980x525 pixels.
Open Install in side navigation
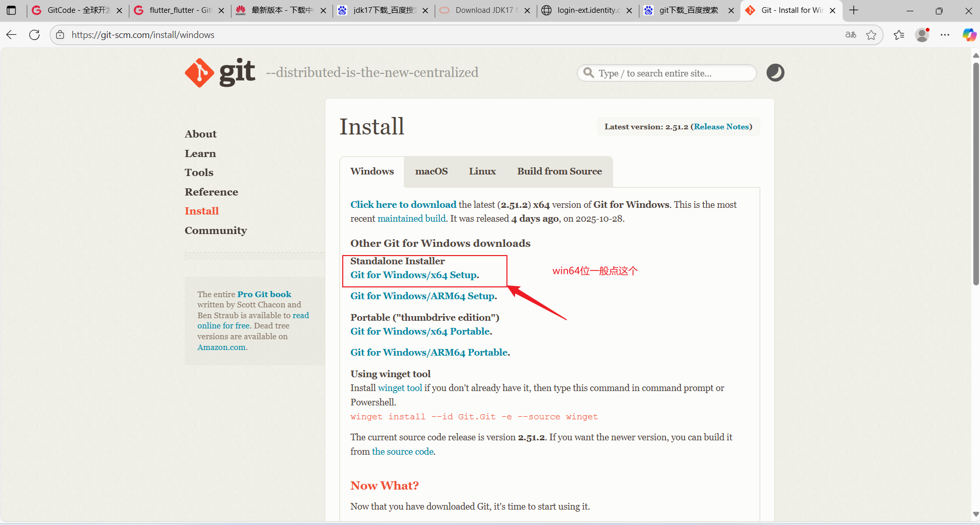202,211
